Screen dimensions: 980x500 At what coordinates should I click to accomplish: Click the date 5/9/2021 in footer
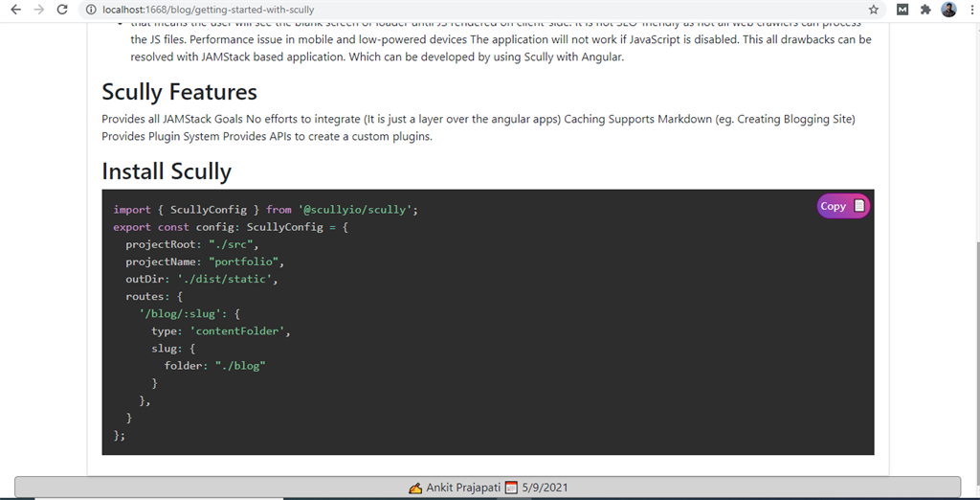click(x=545, y=487)
